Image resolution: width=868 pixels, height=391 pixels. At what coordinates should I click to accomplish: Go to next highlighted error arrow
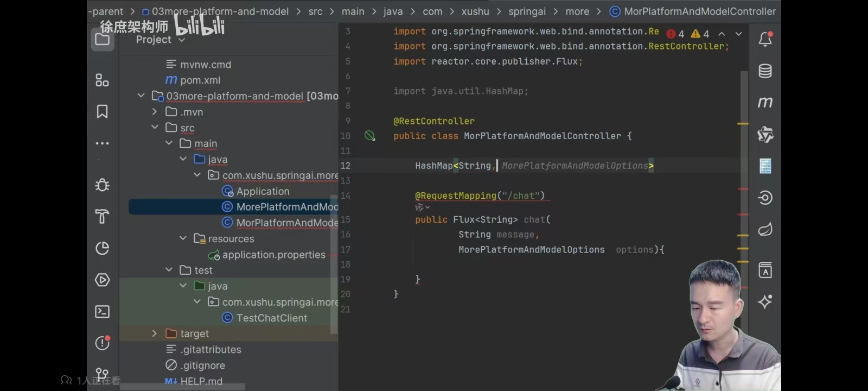738,34
